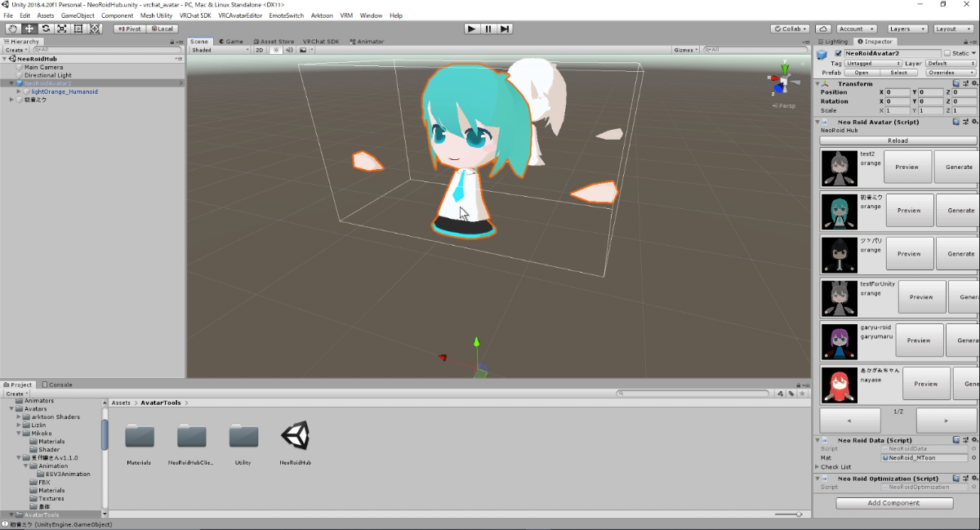Viewport: 980px width, 530px height.
Task: Open the File menu
Action: pos(8,16)
